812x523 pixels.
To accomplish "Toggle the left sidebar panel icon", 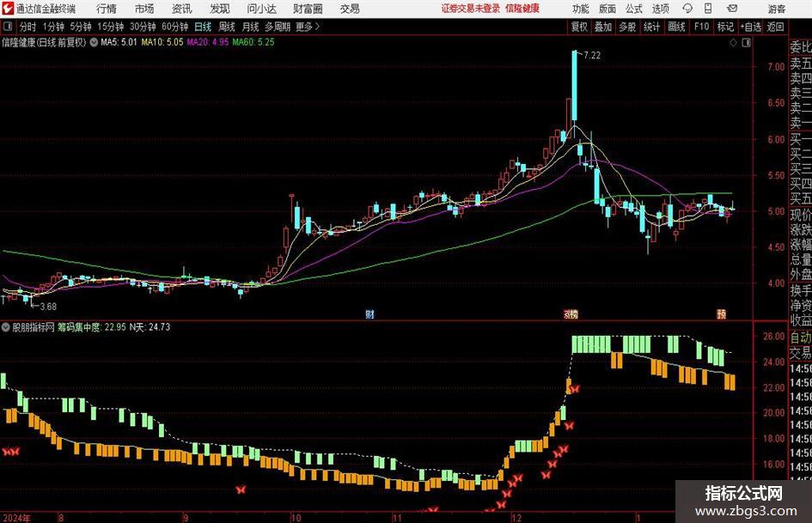I will coord(8,27).
